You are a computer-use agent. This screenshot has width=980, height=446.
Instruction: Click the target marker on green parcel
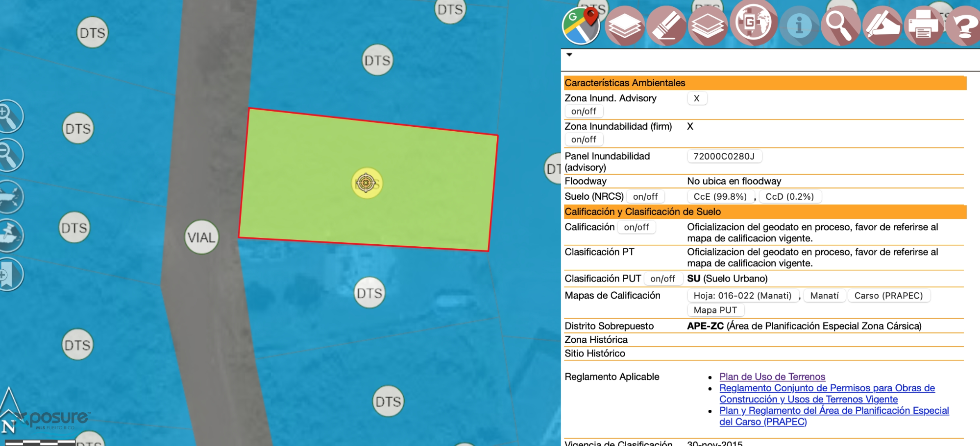(366, 183)
